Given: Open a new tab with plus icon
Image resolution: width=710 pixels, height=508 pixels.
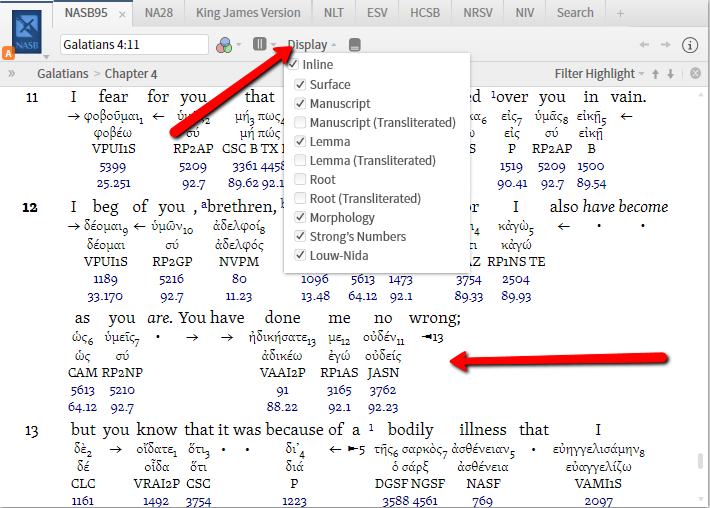Looking at the screenshot, I should [x=620, y=14].
